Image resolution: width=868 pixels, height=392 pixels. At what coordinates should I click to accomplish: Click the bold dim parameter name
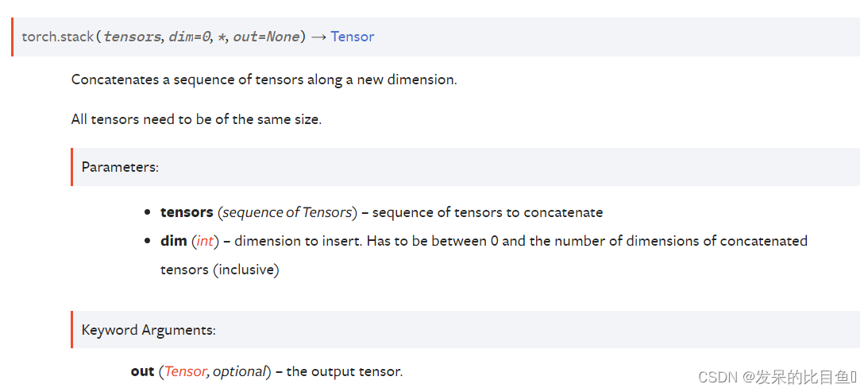click(x=174, y=241)
